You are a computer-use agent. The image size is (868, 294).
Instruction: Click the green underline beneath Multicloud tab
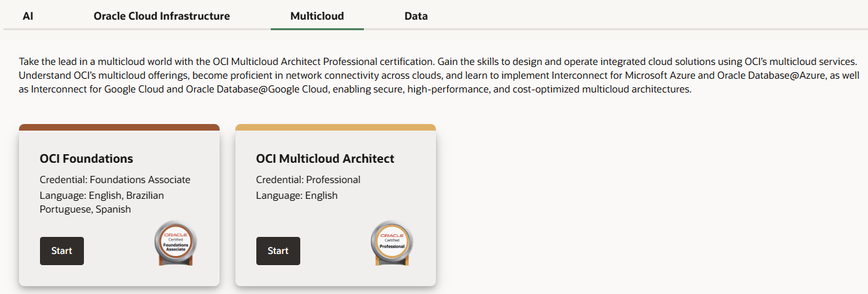317,29
